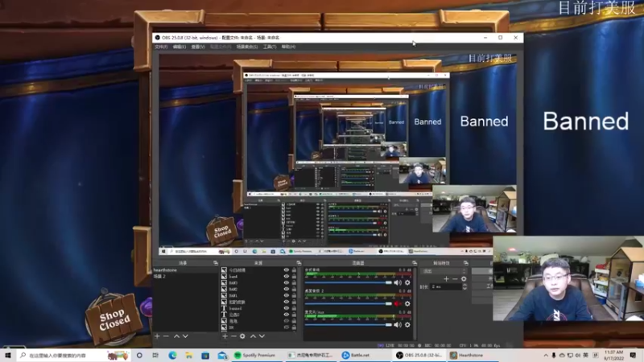Adjust the Desktop Audio 2 volume slider

(x=349, y=304)
